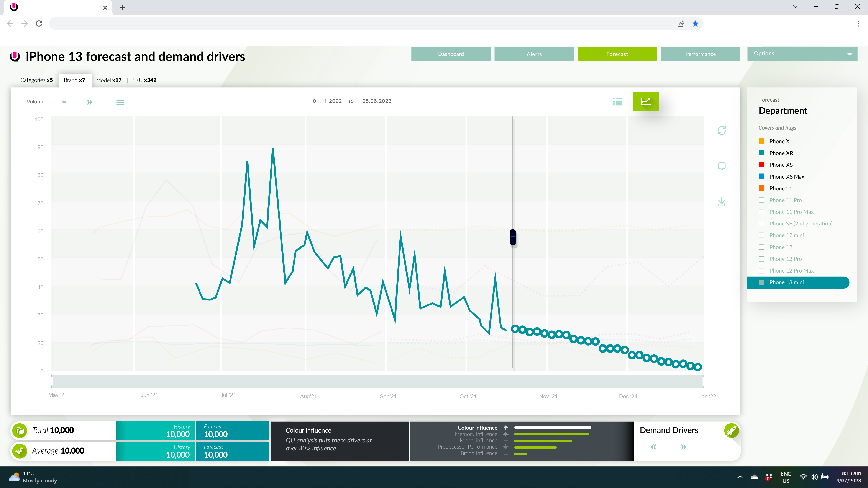Switch to the Dashboard tab
This screenshot has width=868, height=488.
pos(451,54)
